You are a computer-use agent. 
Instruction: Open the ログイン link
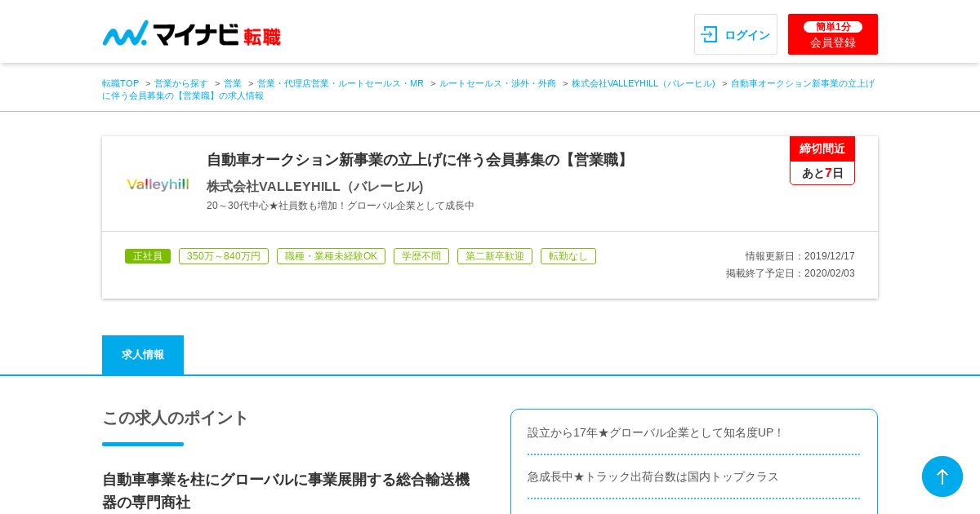tap(736, 34)
